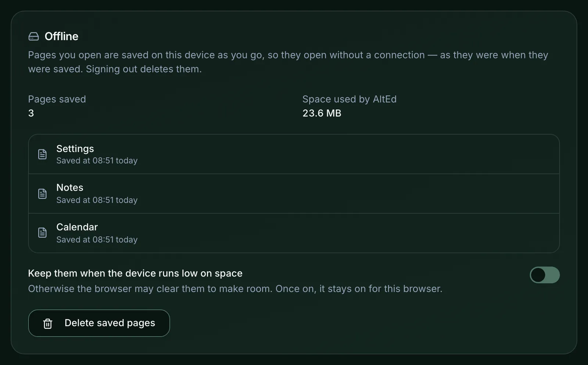The height and width of the screenshot is (365, 588).
Task: Select the Settings saved page title
Action: pos(75,148)
